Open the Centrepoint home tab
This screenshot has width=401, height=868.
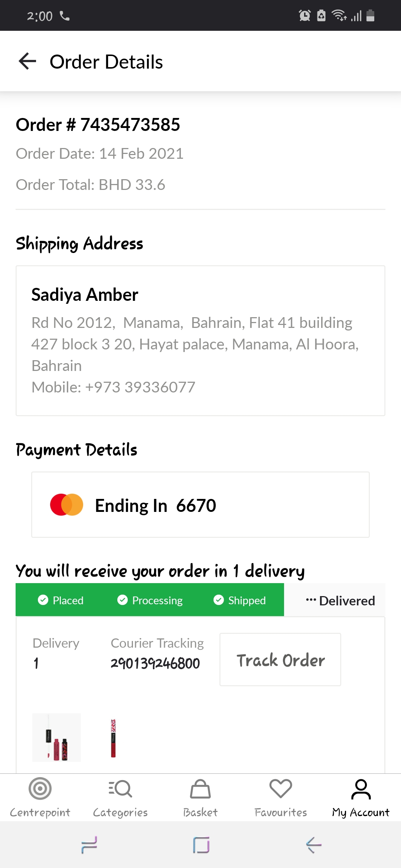40,796
